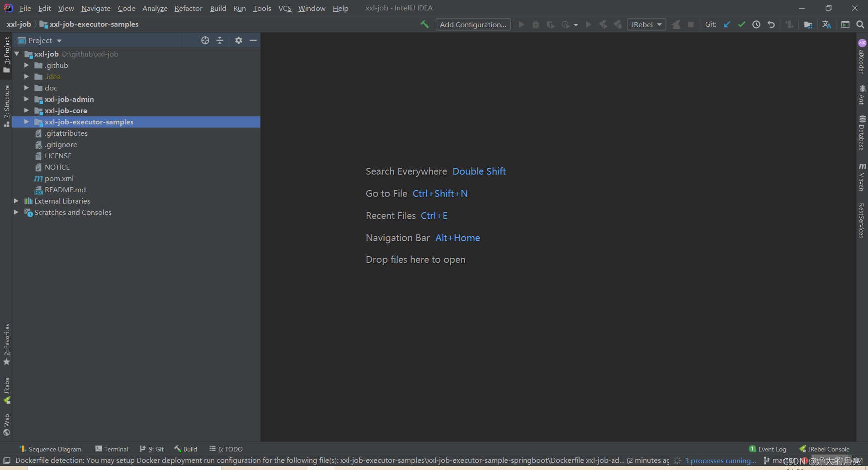
Task: Open the Database tool window
Action: click(862, 133)
